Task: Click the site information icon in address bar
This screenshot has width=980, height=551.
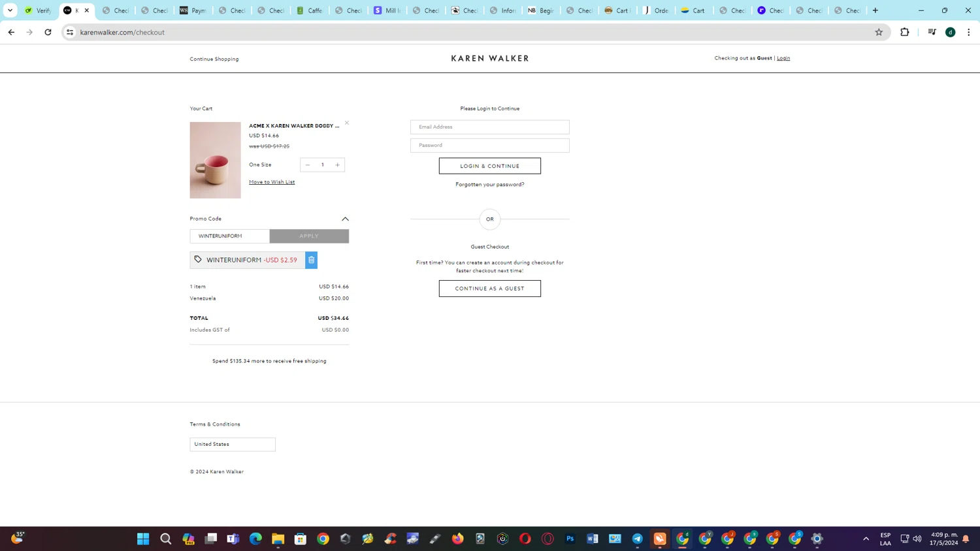Action: (x=70, y=32)
